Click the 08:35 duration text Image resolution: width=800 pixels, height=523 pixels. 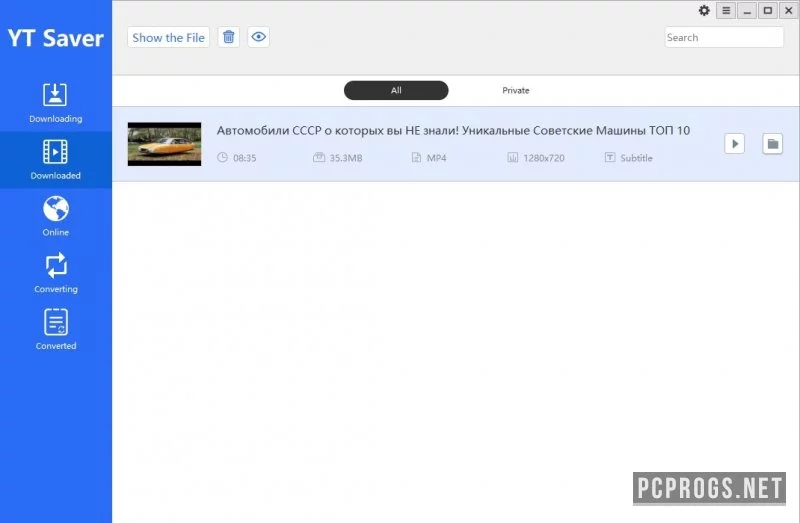pyautogui.click(x=244, y=158)
